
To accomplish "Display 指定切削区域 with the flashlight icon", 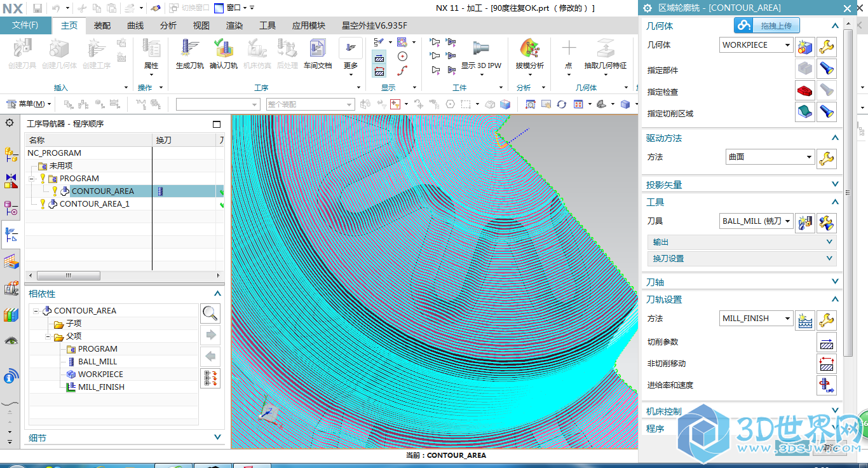I will (x=827, y=112).
